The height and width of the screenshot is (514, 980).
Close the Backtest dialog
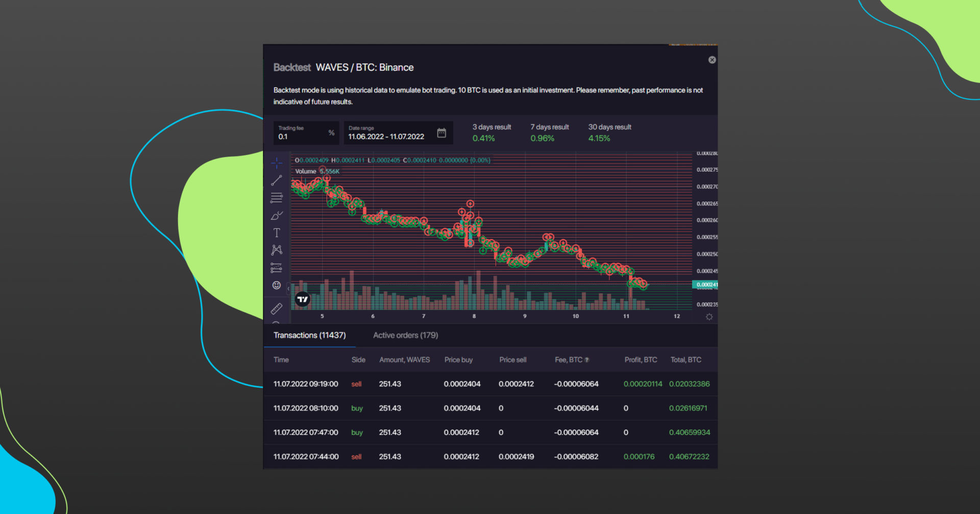712,60
